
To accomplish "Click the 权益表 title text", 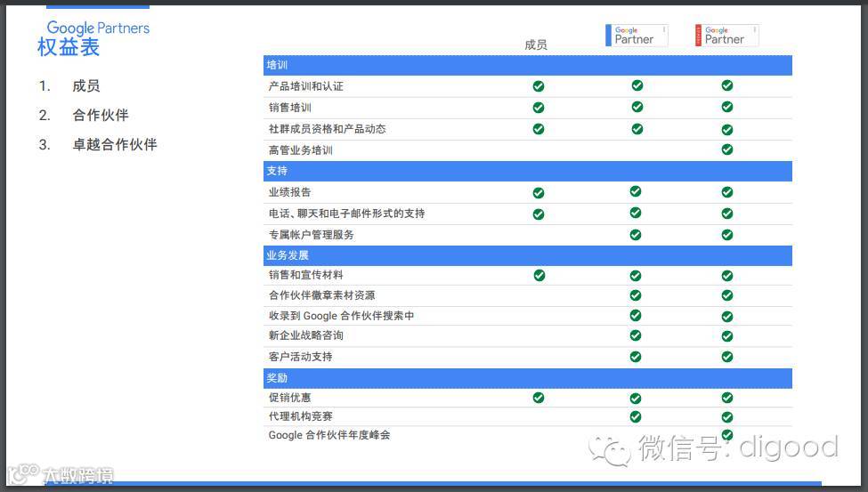I will [69, 47].
